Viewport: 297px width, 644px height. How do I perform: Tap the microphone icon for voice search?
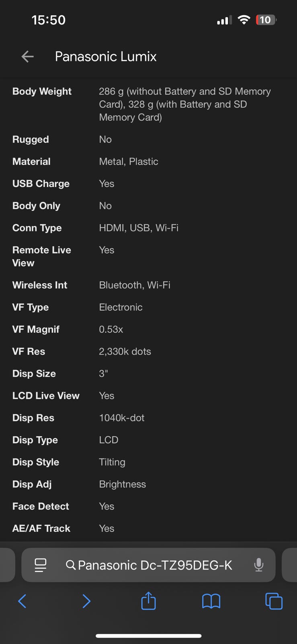point(259,565)
